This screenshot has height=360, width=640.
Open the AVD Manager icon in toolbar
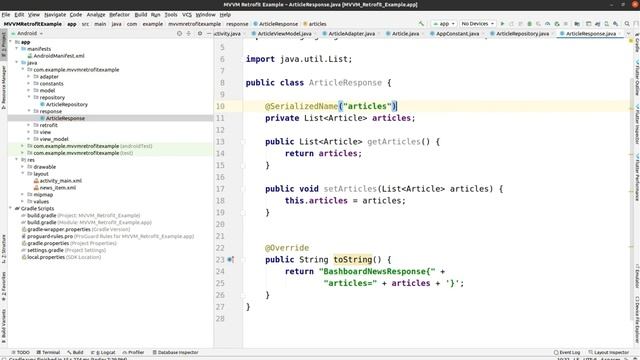[606, 24]
